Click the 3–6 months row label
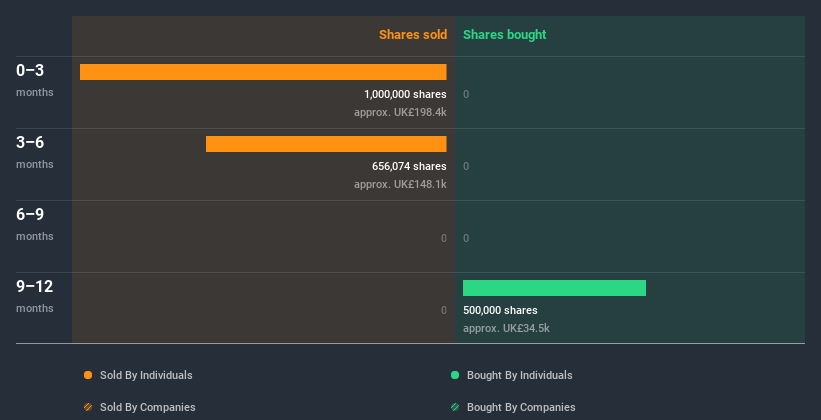The width and height of the screenshot is (821, 420). coord(35,152)
